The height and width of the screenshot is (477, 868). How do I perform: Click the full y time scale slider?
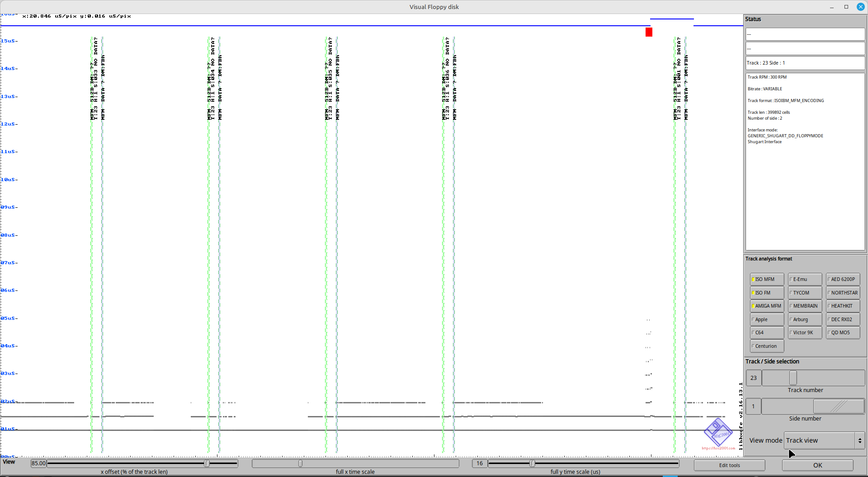[583, 463]
